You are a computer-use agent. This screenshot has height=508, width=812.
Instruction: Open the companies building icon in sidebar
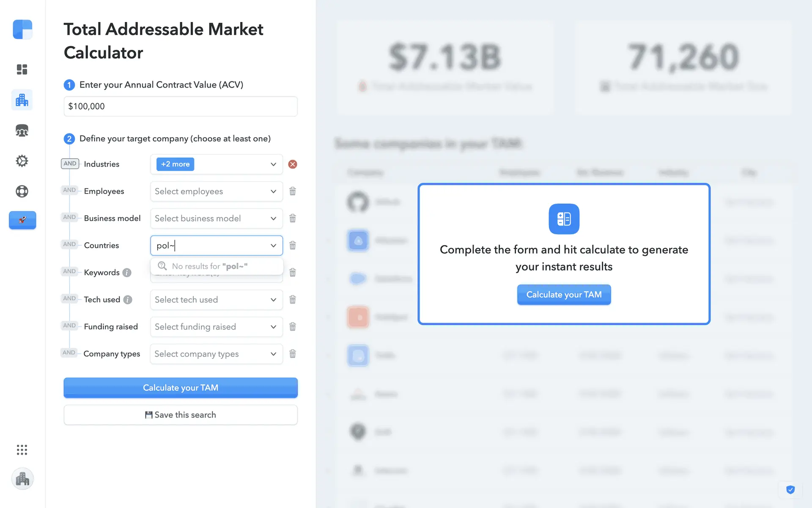pos(22,100)
